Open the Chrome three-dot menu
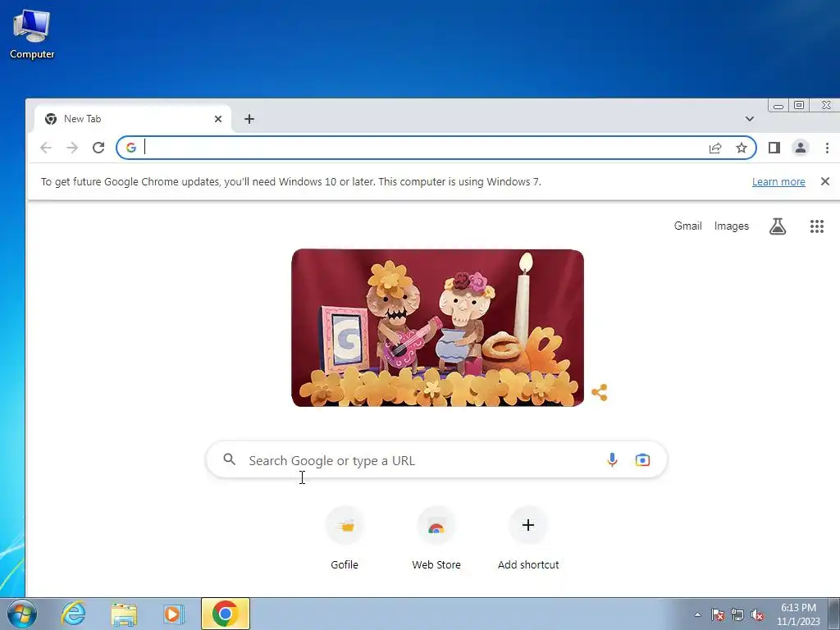The height and width of the screenshot is (630, 840). [x=827, y=148]
